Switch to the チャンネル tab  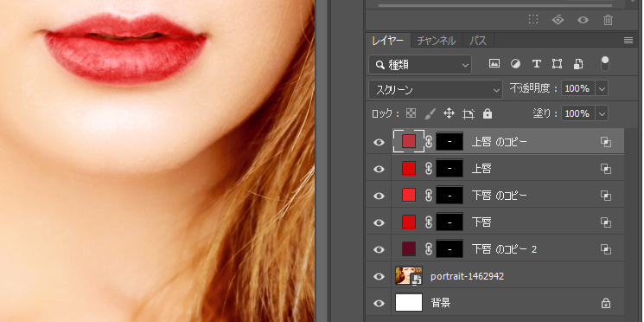[x=437, y=41]
